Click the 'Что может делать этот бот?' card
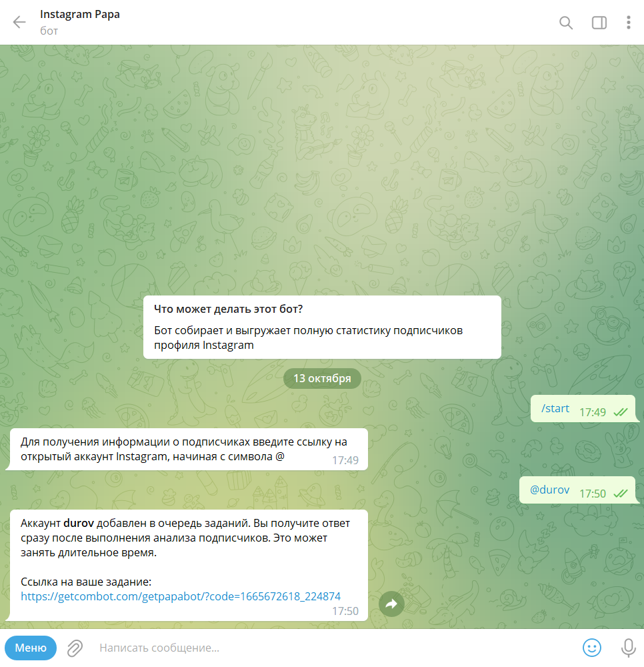Viewport: 644px width, 667px height. 322,327
